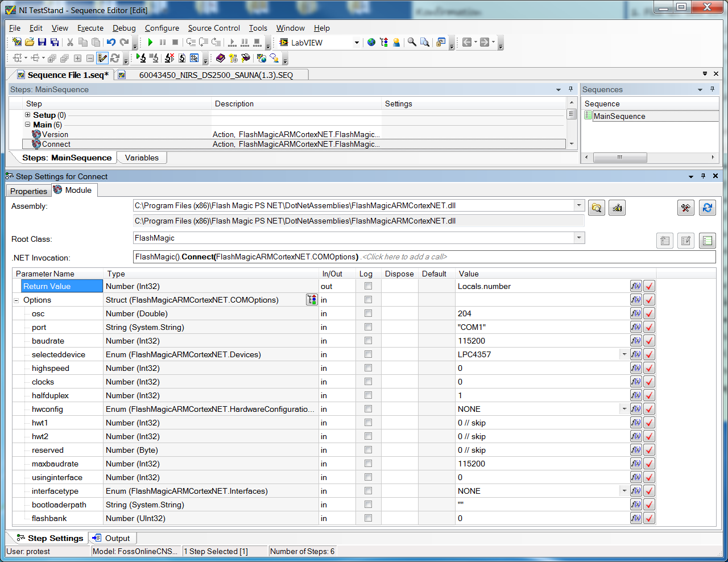728x562 pixels.
Task: Click the Sequences pane horizontal scrollbar
Action: coord(620,157)
